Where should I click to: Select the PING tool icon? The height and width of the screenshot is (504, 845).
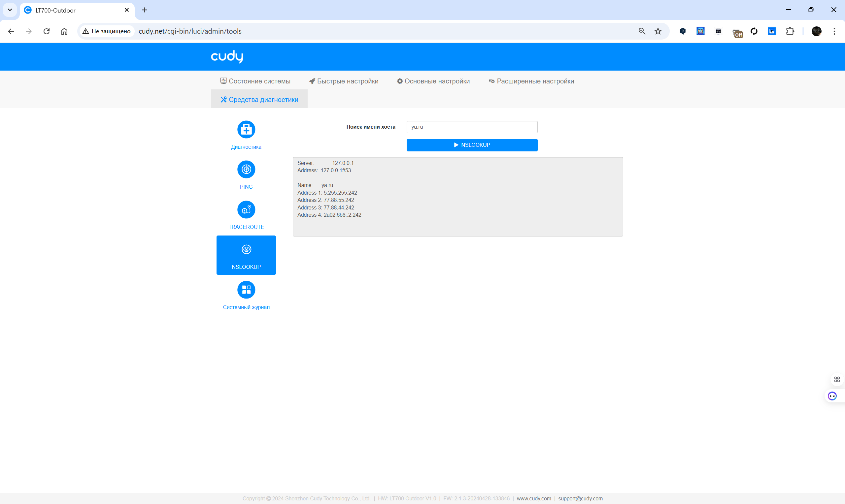tap(246, 170)
